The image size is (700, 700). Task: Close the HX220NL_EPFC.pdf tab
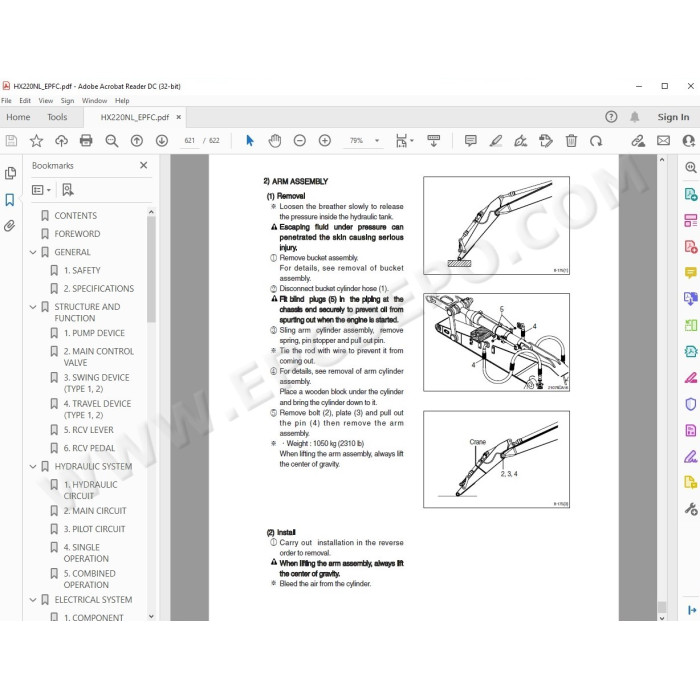tap(179, 117)
